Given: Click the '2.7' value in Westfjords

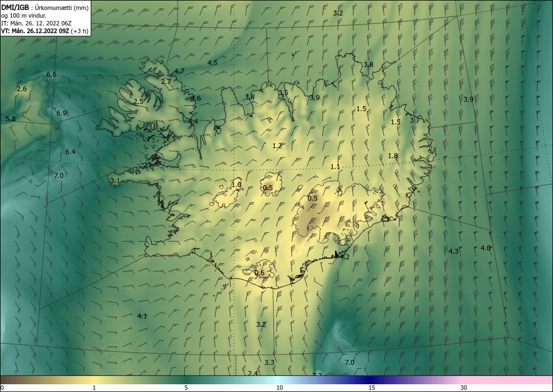Looking at the screenshot, I should (x=166, y=82).
